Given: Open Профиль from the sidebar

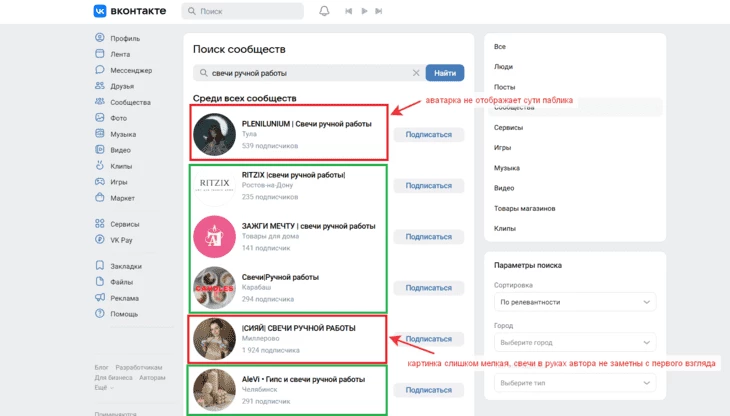Looking at the screenshot, I should pyautogui.click(x=117, y=38).
